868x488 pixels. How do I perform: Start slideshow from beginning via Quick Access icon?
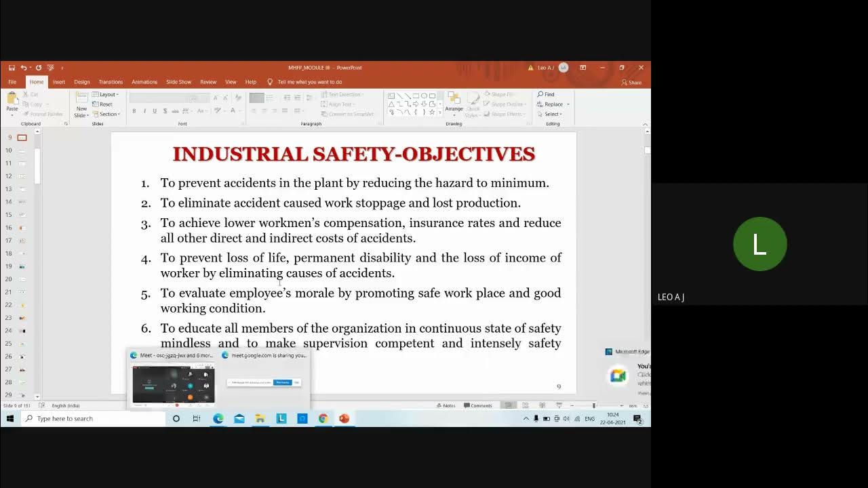(x=50, y=68)
